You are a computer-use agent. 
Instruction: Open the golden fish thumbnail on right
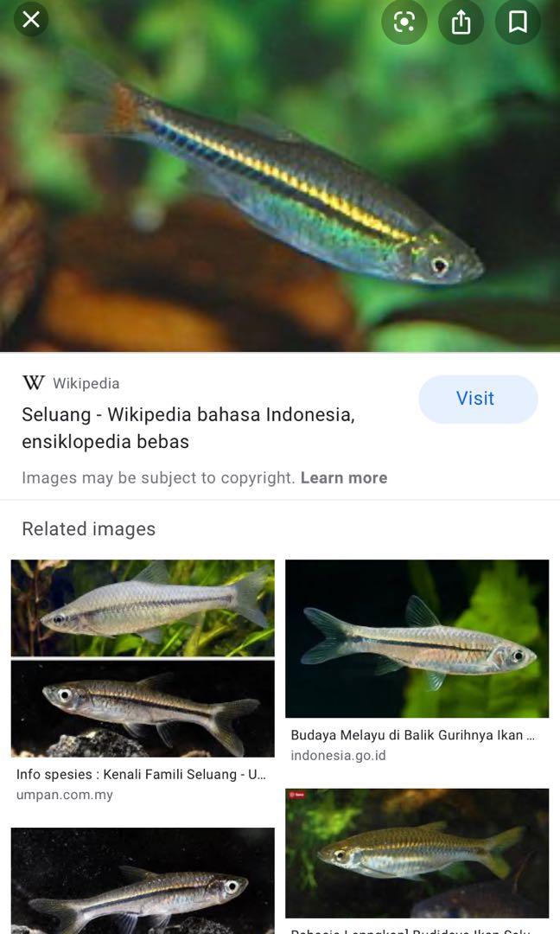(417, 853)
